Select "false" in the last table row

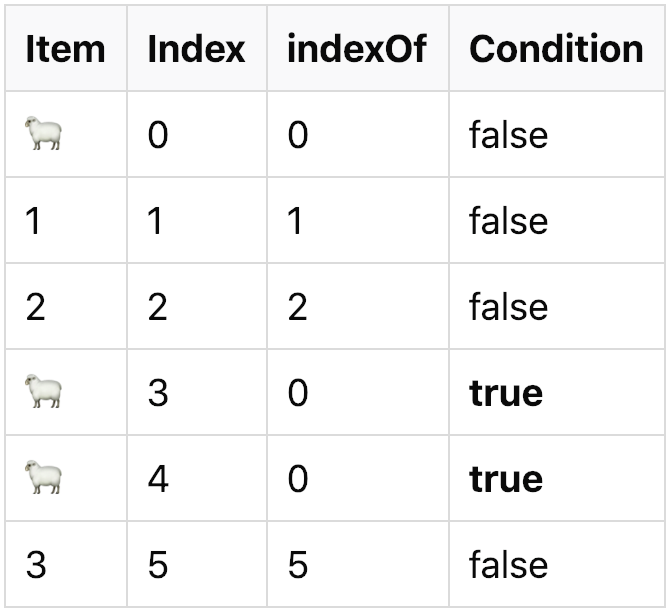(508, 565)
